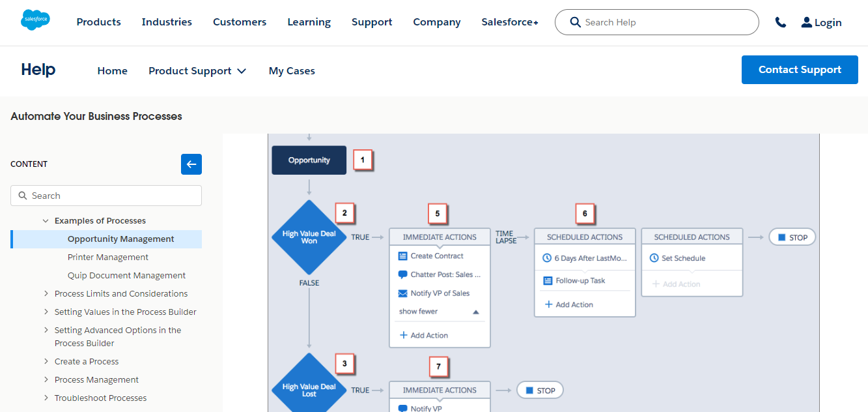
Task: Expand Process Management section
Action: pyautogui.click(x=46, y=380)
